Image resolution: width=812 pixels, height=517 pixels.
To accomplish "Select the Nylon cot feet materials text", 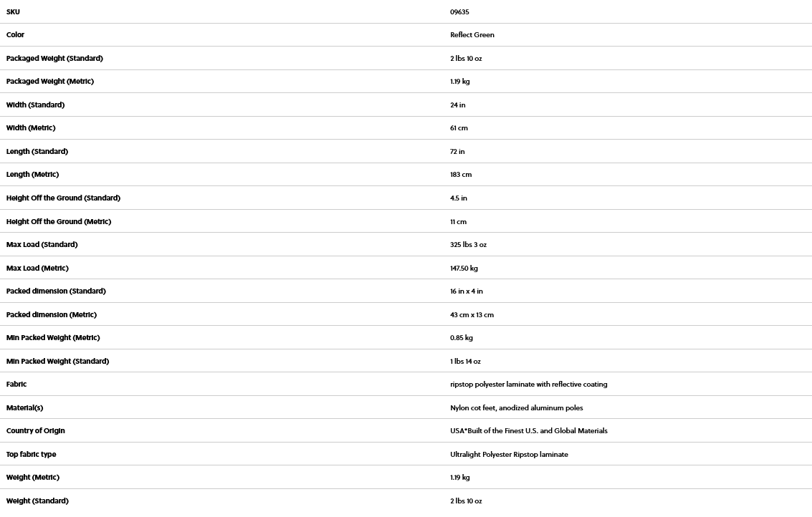I will pyautogui.click(x=516, y=408).
